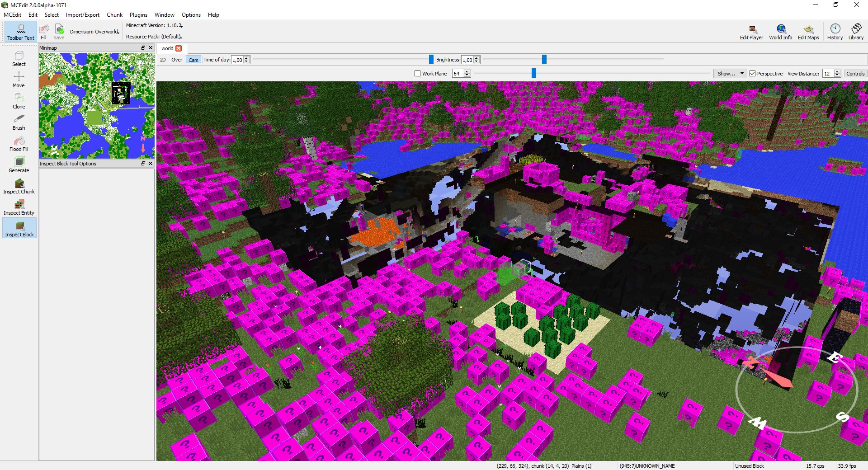The width and height of the screenshot is (868, 470).
Task: Float the Minimap panel
Action: pos(143,48)
